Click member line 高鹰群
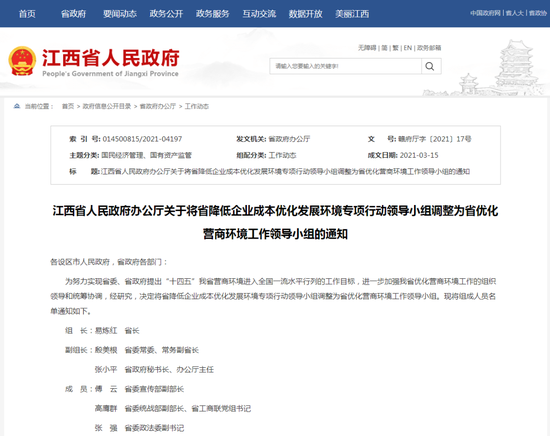550x436 pixels. 173,408
